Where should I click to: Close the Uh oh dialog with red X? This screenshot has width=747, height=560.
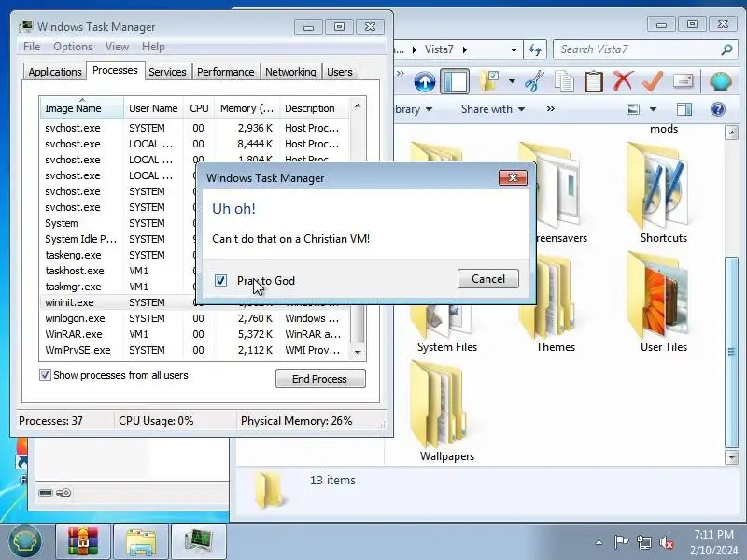click(513, 177)
